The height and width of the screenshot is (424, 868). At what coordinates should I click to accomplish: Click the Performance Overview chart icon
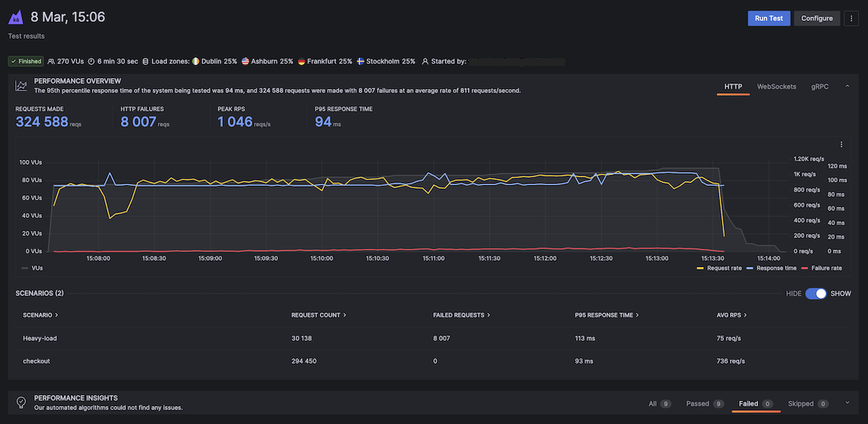pos(20,85)
